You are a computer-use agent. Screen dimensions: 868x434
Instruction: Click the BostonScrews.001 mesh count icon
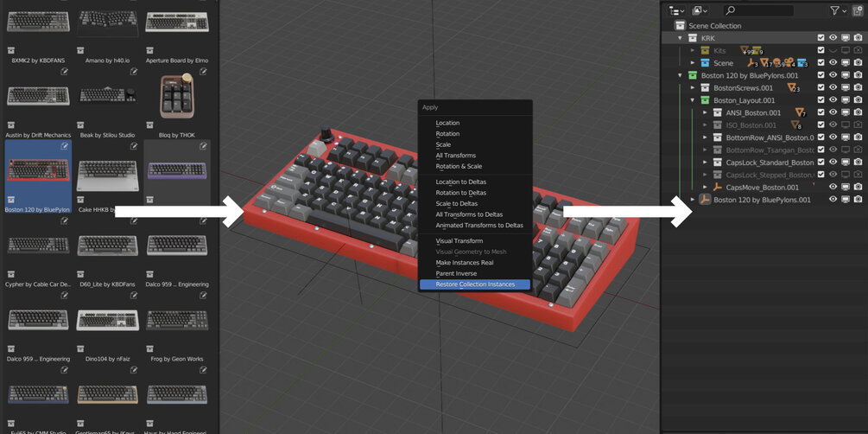click(x=793, y=87)
